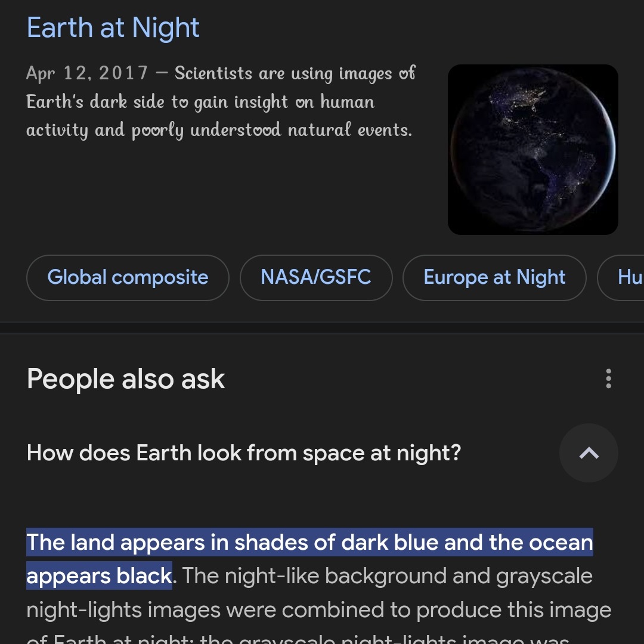Viewport: 644px width, 644px height.
Task: Tap the partially visible chip starting with Hu
Action: pos(627,277)
